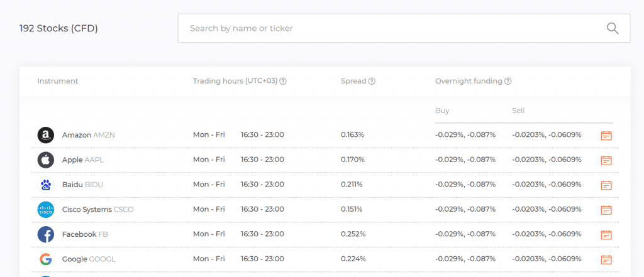This screenshot has width=644, height=277.
Task: Click Google's Sell overnight funding value
Action: [547, 259]
